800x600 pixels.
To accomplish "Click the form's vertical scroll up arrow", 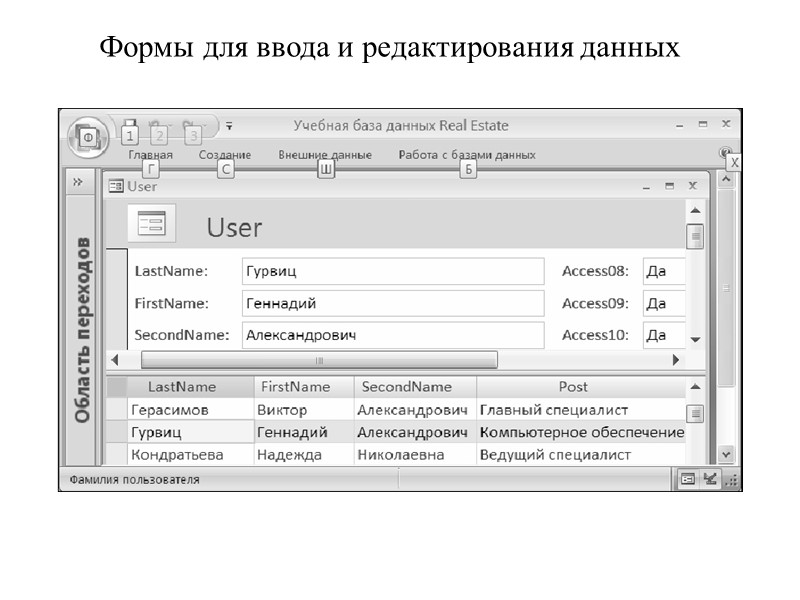I will 695,210.
